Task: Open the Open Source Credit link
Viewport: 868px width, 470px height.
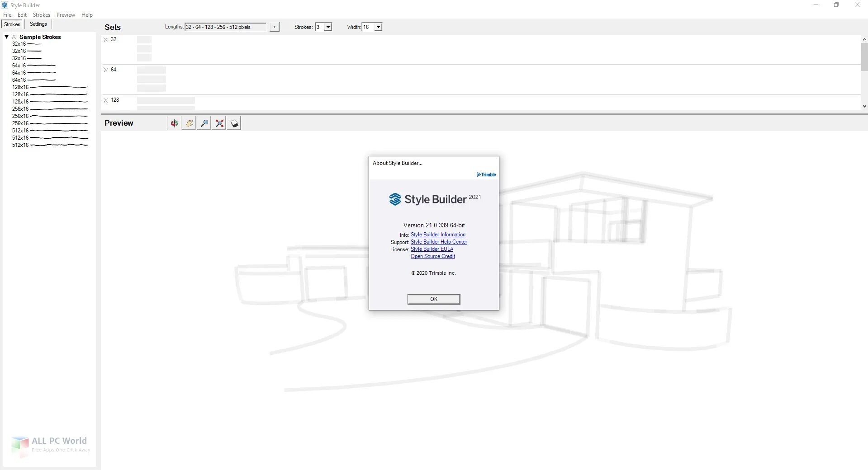Action: click(x=433, y=256)
